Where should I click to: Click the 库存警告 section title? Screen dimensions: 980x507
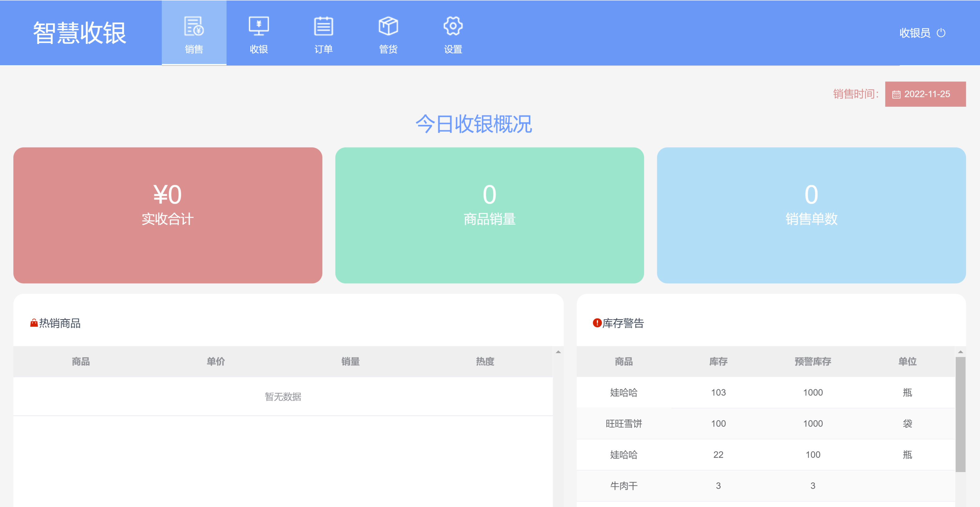tap(623, 323)
